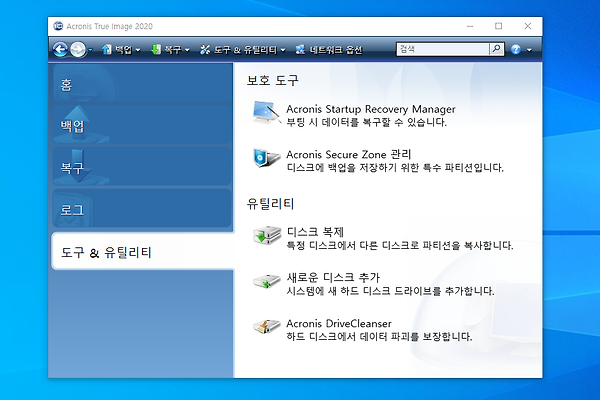Open the 백업 toolbar dropdown menu

(121, 48)
